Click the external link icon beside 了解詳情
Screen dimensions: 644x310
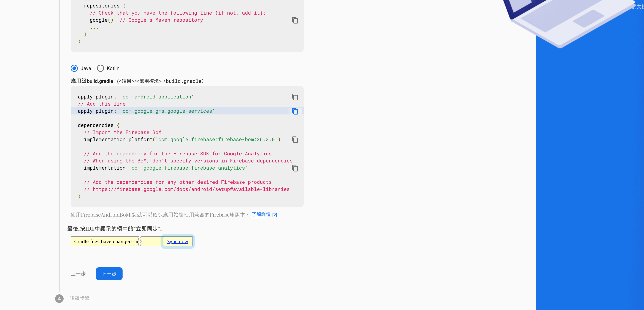coord(275,215)
